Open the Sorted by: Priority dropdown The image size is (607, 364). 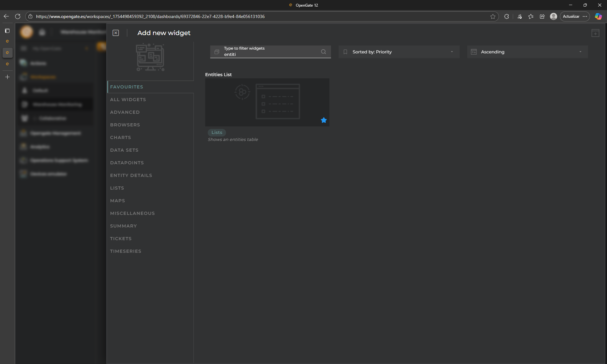399,52
